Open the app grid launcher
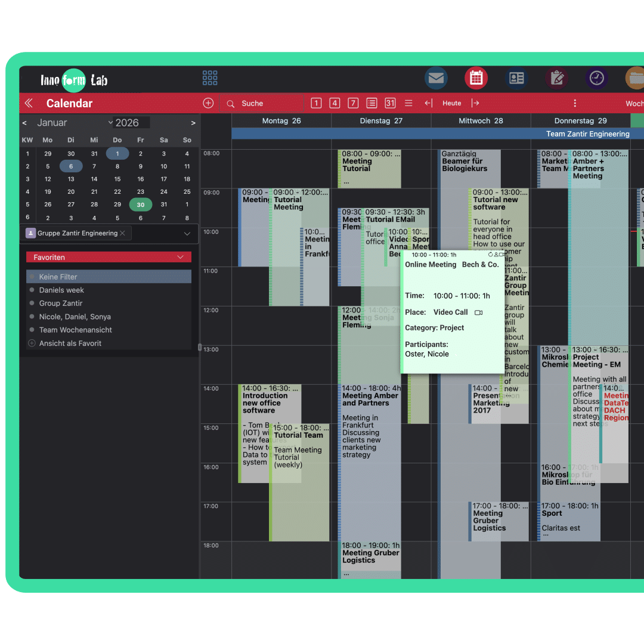 pos(210,78)
